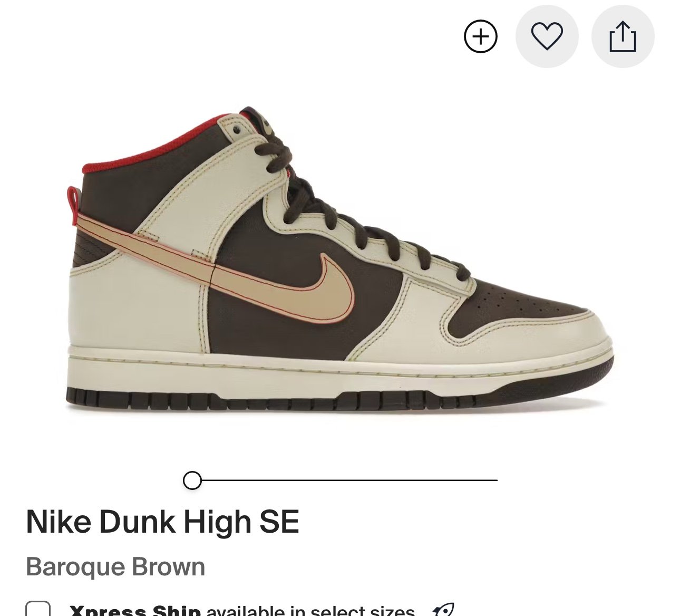This screenshot has height=616, width=680.
Task: Click the bold Xpress Ship label
Action: click(135, 611)
